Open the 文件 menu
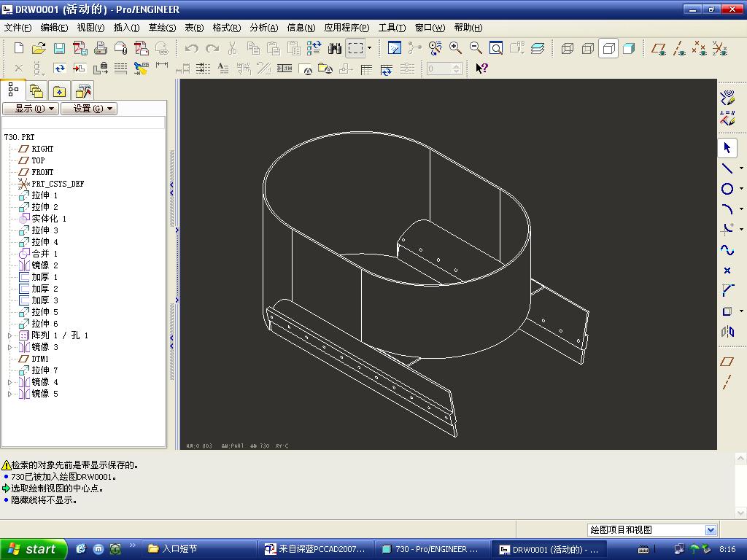This screenshot has width=747, height=560. (18, 28)
